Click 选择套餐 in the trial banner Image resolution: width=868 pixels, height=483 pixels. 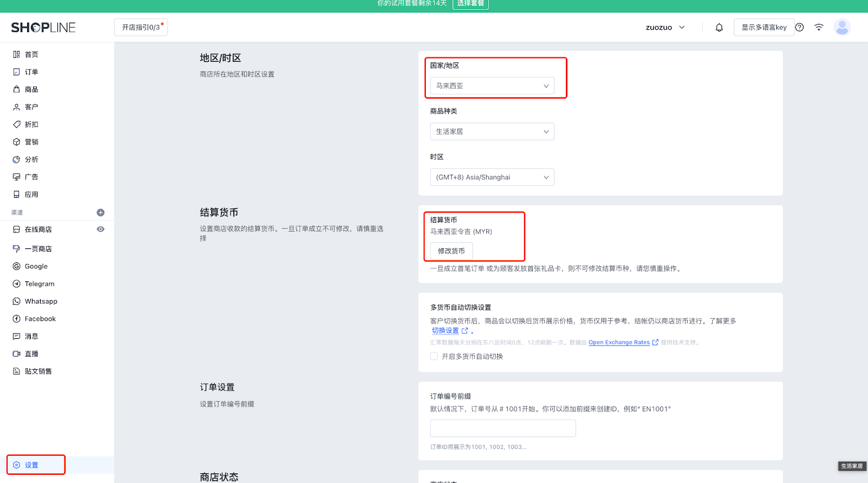pyautogui.click(x=470, y=4)
